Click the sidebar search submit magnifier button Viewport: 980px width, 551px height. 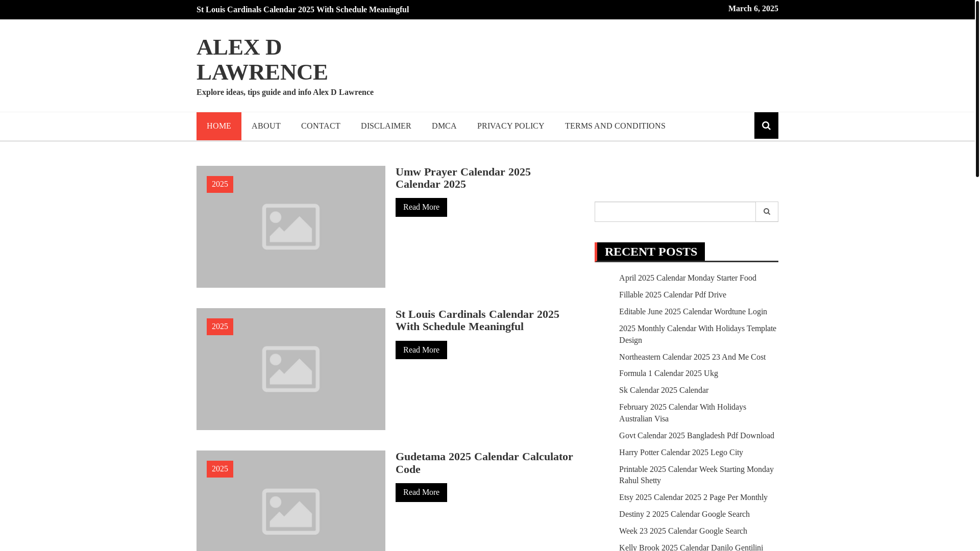pos(767,212)
